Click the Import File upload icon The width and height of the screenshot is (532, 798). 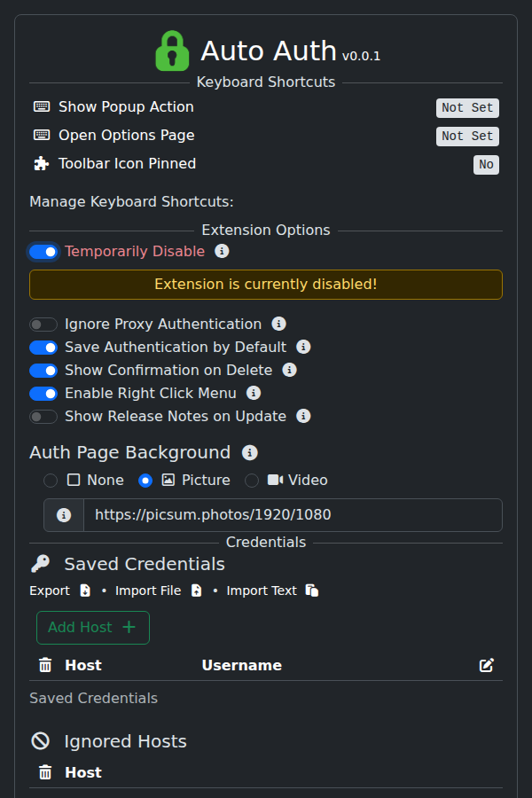[x=197, y=591]
